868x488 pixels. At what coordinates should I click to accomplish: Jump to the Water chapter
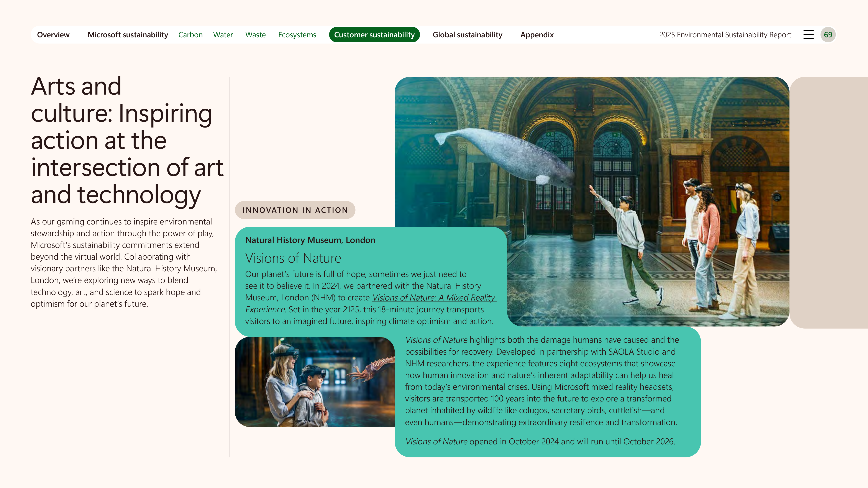[223, 35]
